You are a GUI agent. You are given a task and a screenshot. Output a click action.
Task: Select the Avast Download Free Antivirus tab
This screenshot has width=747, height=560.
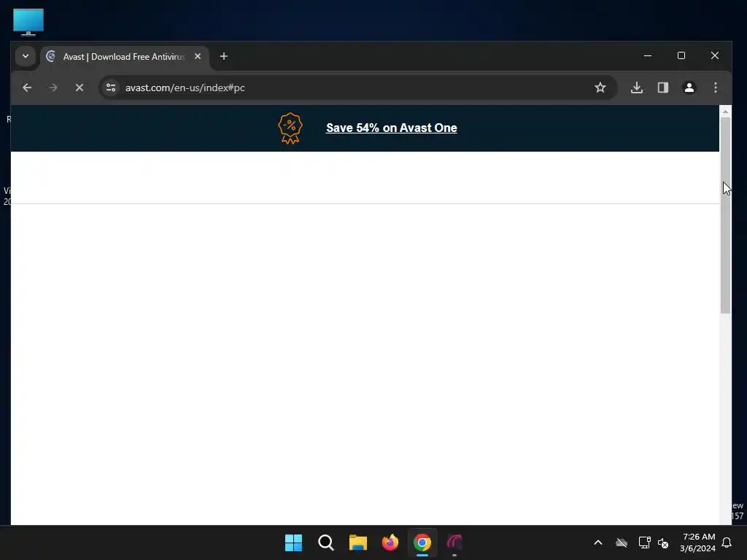click(x=124, y=57)
